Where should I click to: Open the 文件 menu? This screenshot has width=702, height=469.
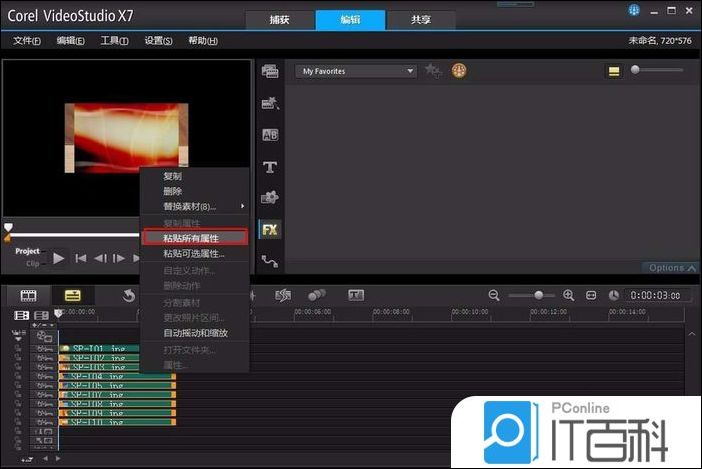coord(26,41)
